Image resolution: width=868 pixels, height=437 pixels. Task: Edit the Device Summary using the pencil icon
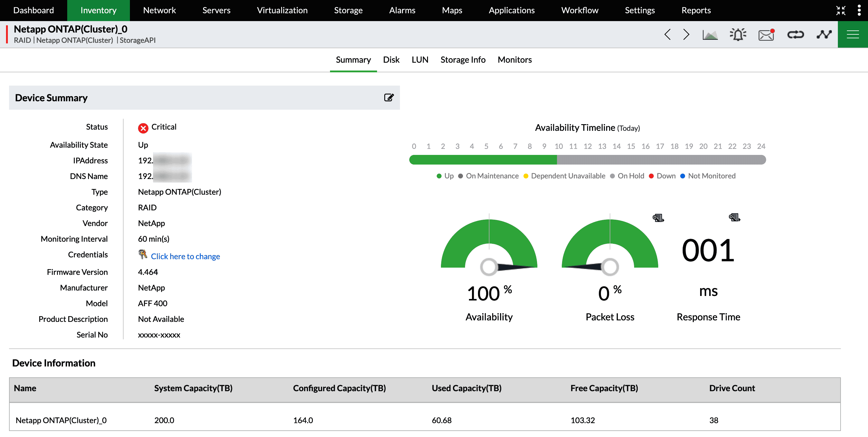[x=389, y=97]
